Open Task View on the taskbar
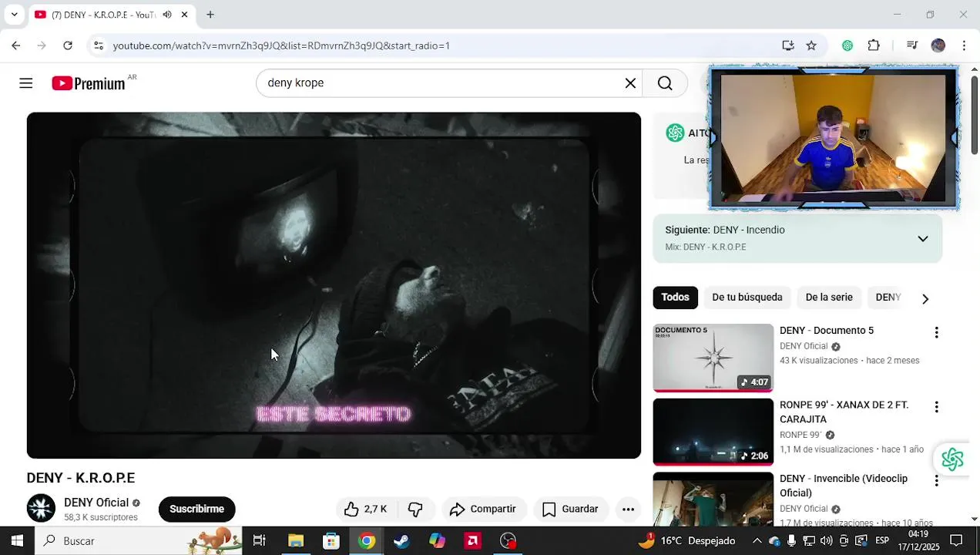This screenshot has height=555, width=980. coord(260,540)
